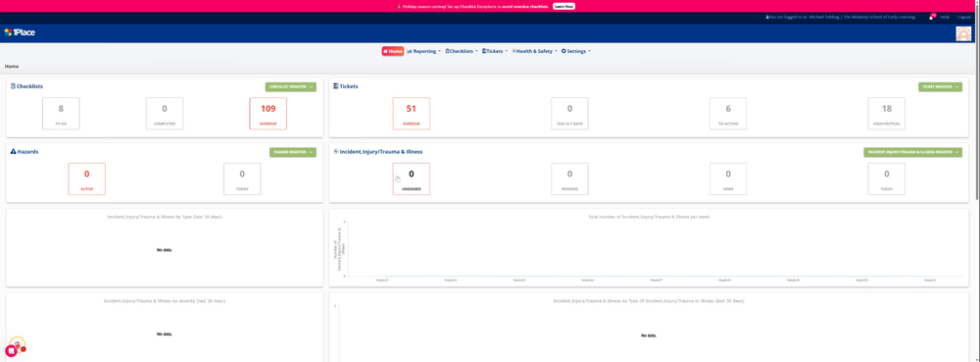Open the Checklist Register button
980x362 pixels.
(x=291, y=87)
